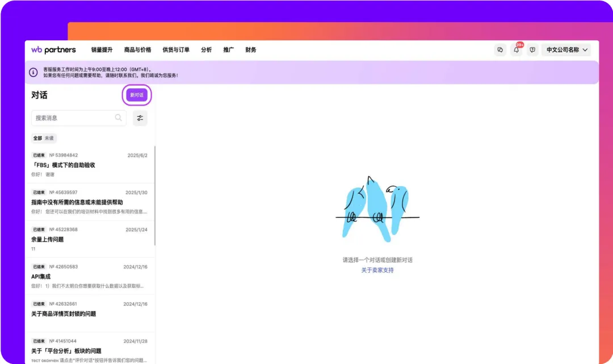
Task: Open the 财务 menu
Action: (251, 50)
